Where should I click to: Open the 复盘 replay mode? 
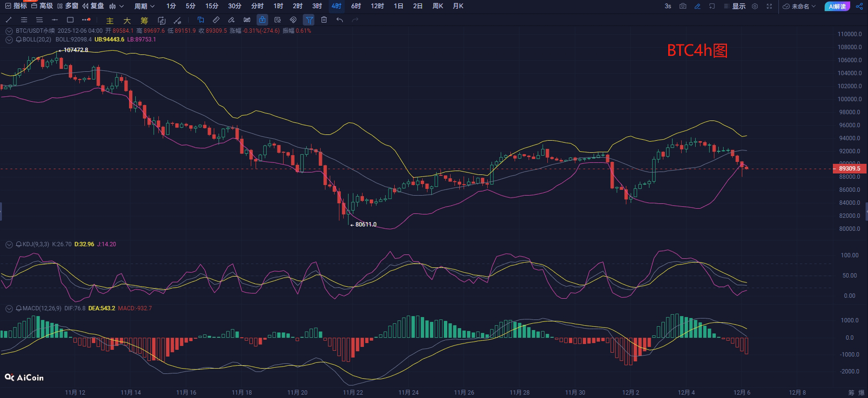click(93, 6)
